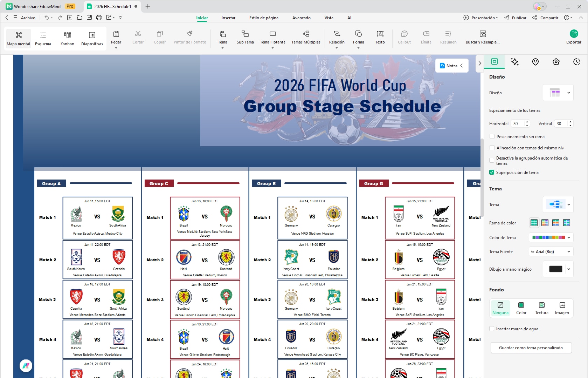Open the Insertar ribbon tab
The image size is (588, 378).
pos(228,18)
